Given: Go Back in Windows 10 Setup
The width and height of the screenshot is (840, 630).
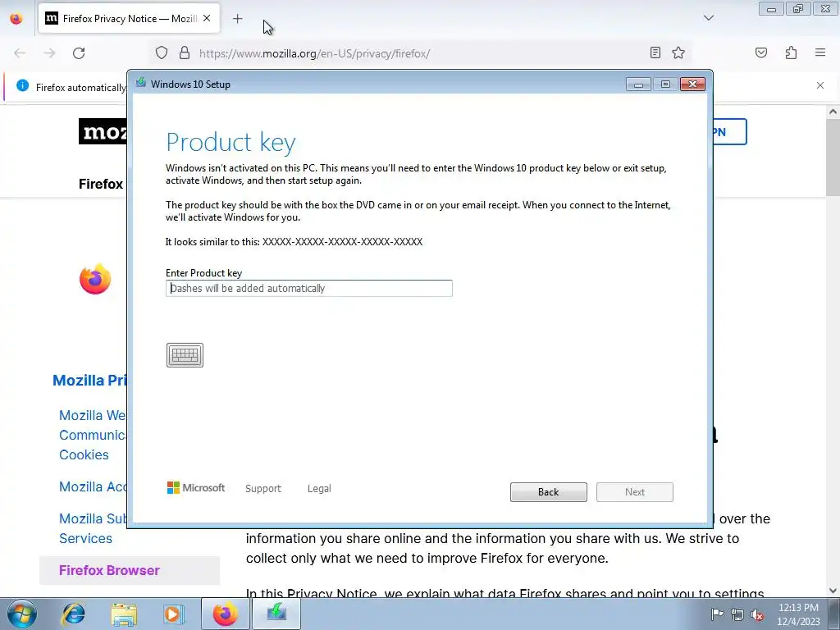Looking at the screenshot, I should 549,492.
